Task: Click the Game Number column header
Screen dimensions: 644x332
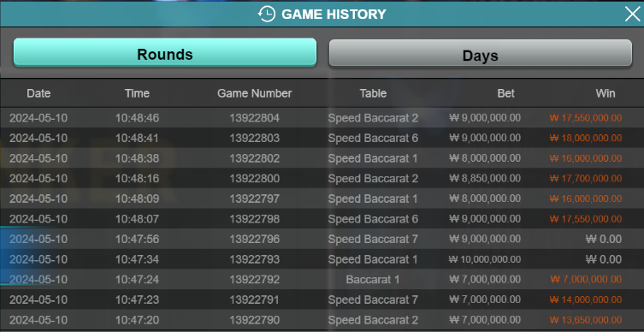Action: click(254, 93)
